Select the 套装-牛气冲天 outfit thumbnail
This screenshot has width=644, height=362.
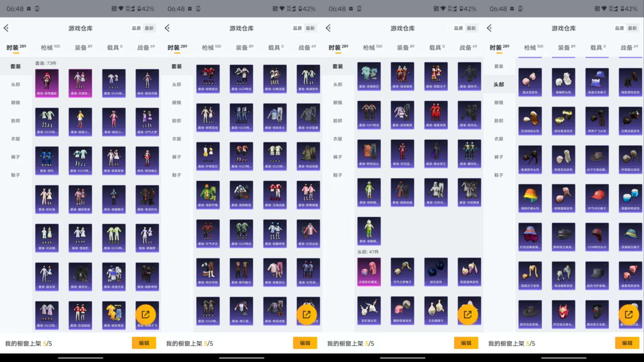click(208, 234)
